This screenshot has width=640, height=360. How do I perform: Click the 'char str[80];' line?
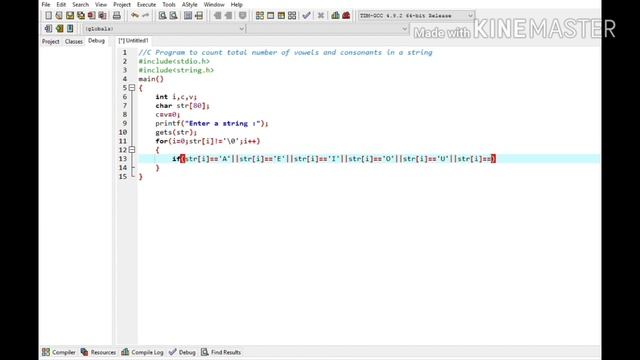(182, 106)
